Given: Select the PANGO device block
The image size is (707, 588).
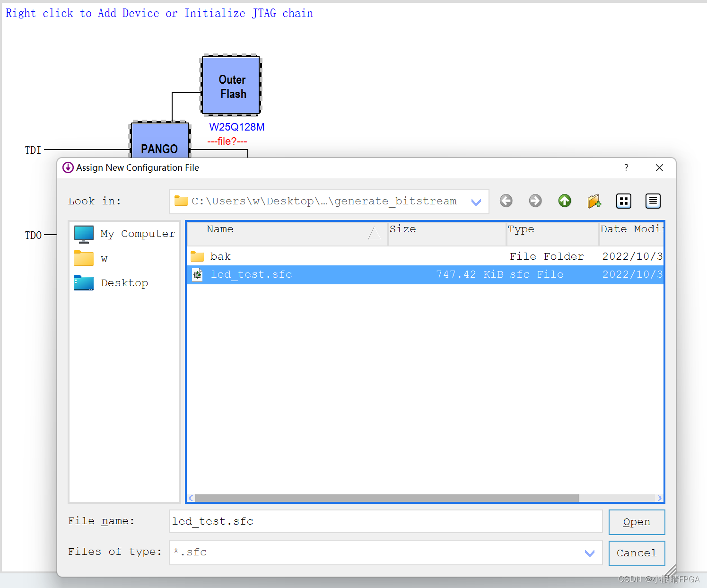Looking at the screenshot, I should (160, 140).
